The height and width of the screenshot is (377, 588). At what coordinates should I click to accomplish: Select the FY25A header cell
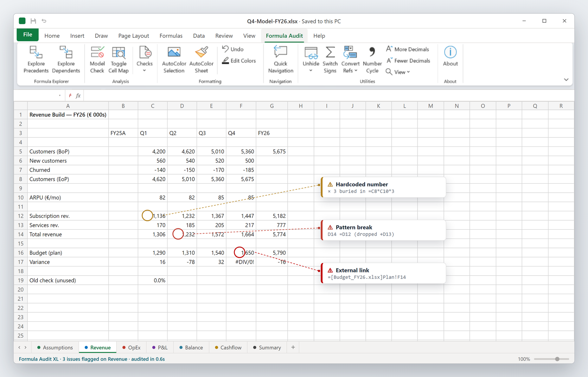(123, 133)
